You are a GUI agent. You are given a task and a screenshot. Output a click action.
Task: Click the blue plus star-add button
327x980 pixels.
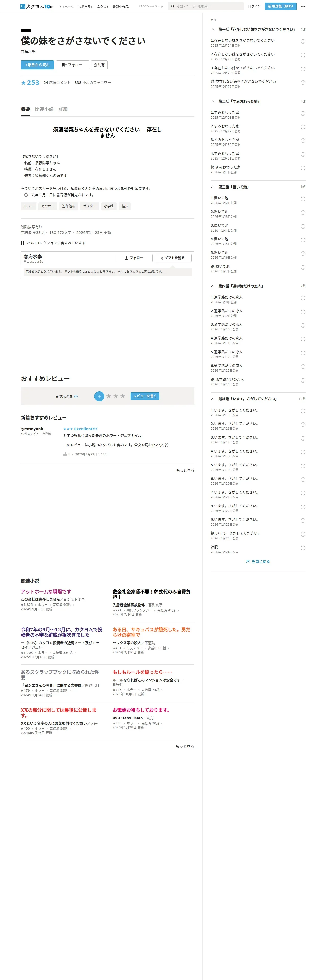[x=99, y=396]
